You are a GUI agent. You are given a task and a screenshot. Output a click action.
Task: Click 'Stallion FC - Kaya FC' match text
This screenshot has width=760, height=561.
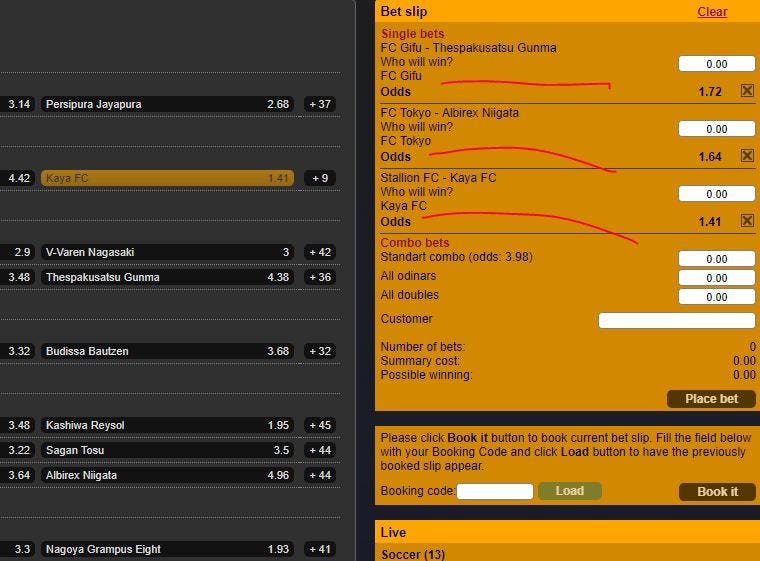[x=439, y=177]
